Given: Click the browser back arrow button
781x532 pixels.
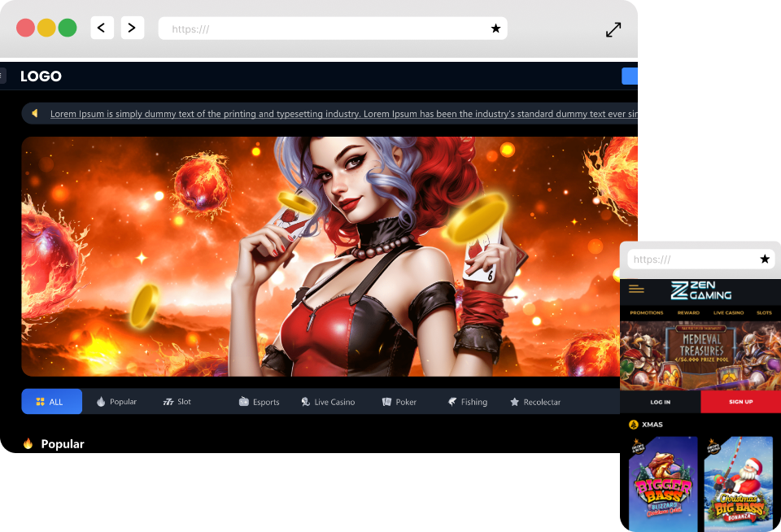Looking at the screenshot, I should coord(102,28).
